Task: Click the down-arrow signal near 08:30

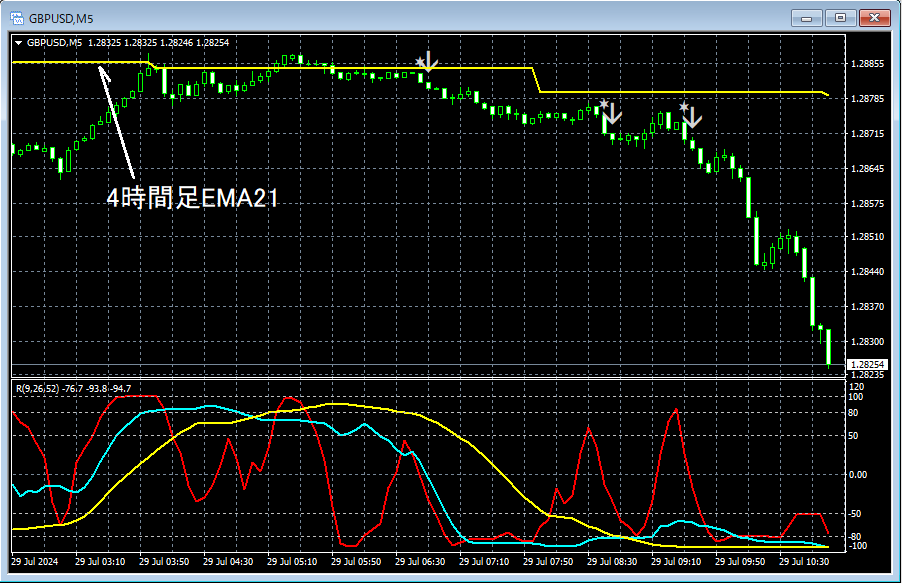Action: pos(612,113)
